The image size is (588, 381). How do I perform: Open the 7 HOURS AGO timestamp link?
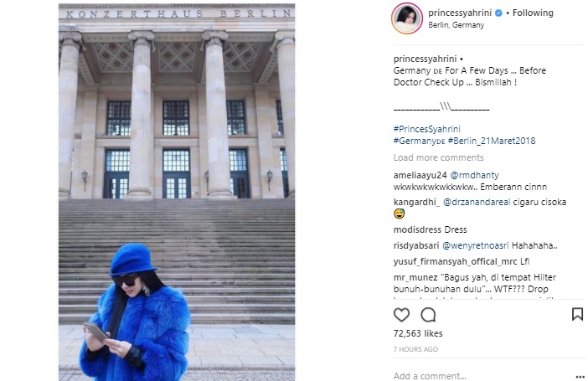(415, 349)
